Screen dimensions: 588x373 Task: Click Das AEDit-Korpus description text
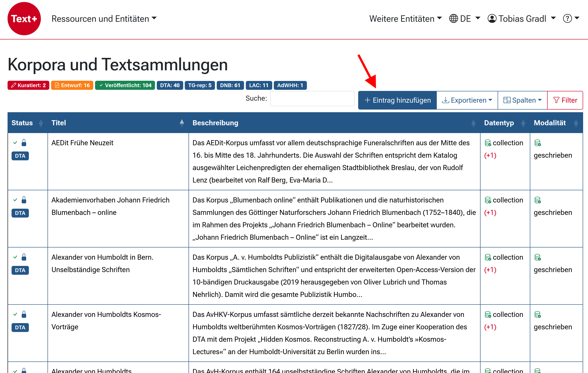(x=331, y=161)
